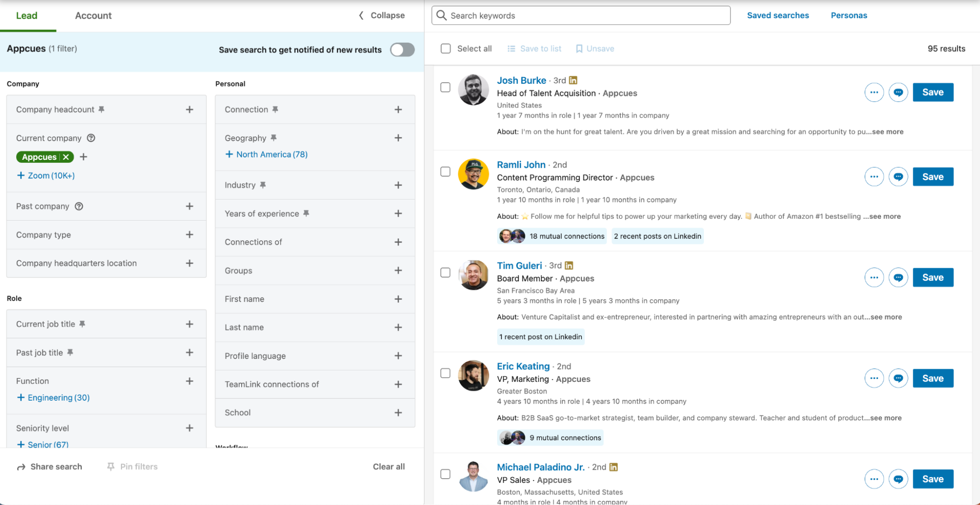Expand the Seniority level filter
The width and height of the screenshot is (980, 505).
190,428
